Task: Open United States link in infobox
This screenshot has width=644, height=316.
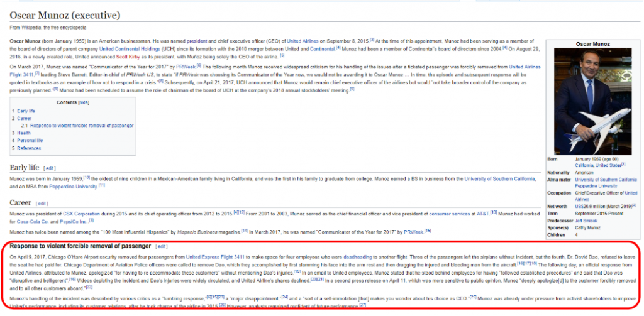Action: (609, 165)
